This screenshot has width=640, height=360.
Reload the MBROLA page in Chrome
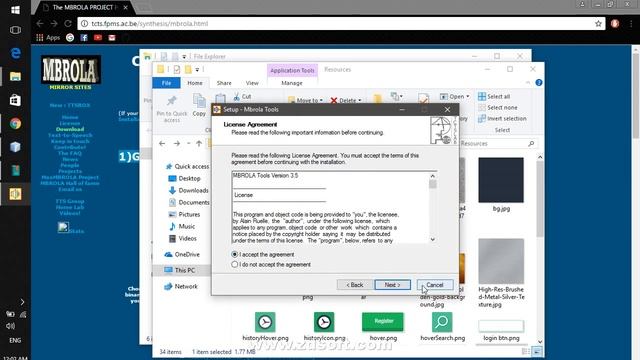pos(68,24)
